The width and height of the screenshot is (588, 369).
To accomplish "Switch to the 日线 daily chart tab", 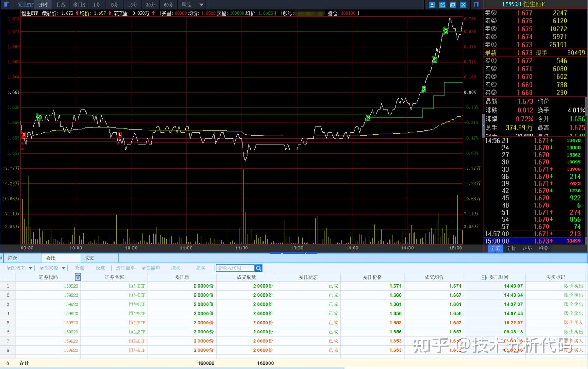I will click(61, 4).
